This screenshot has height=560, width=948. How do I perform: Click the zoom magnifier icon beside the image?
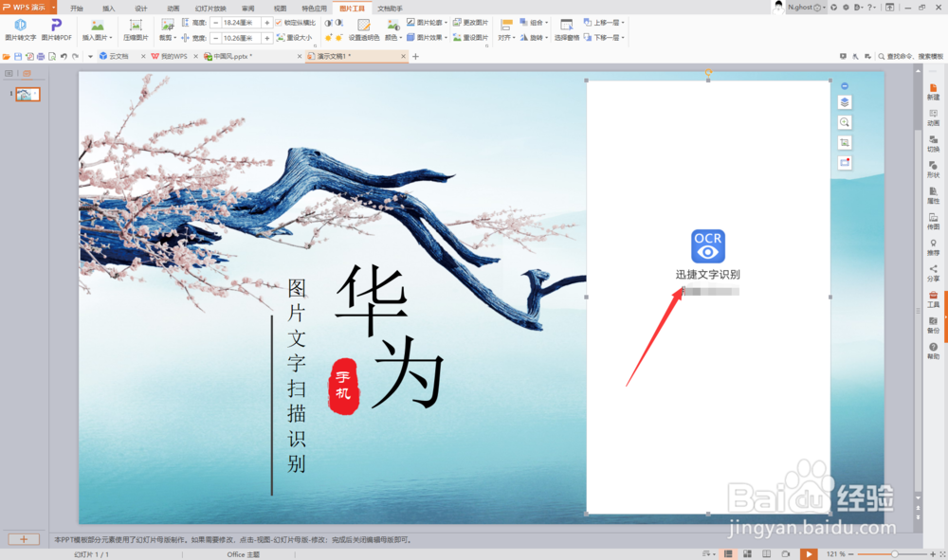[845, 122]
